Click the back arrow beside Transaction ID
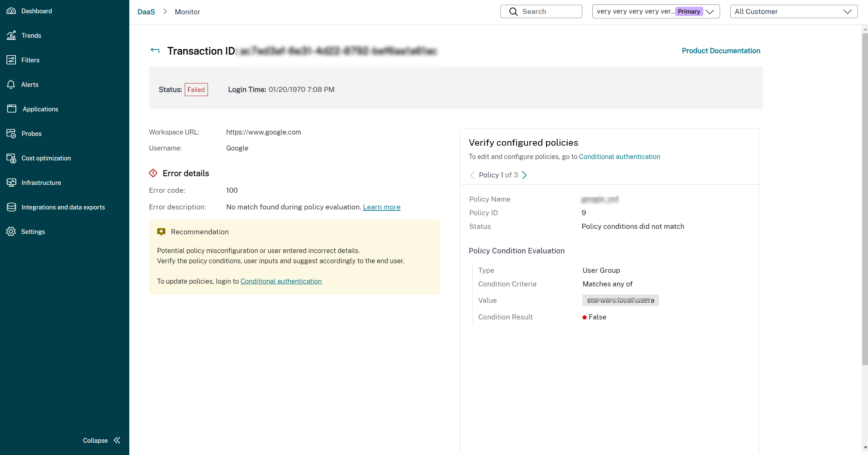 pos(155,51)
